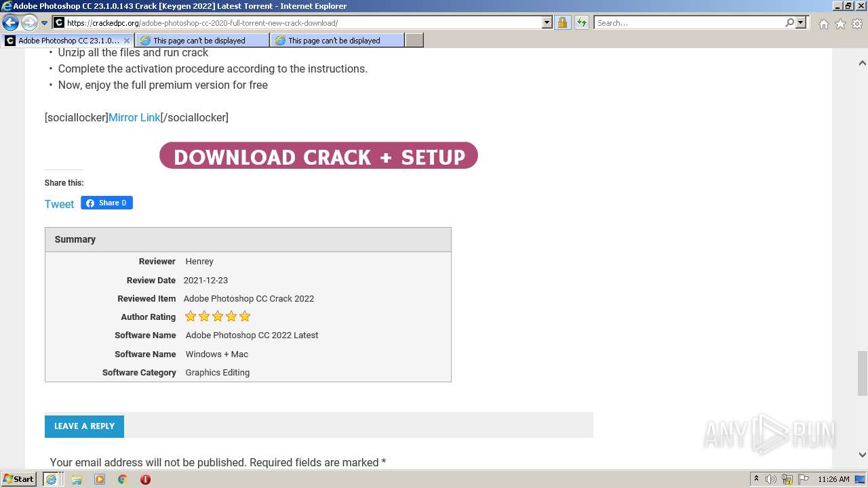Screen dimensions: 868x488
Task: Click the Facebook Share 0 button
Action: pos(106,203)
